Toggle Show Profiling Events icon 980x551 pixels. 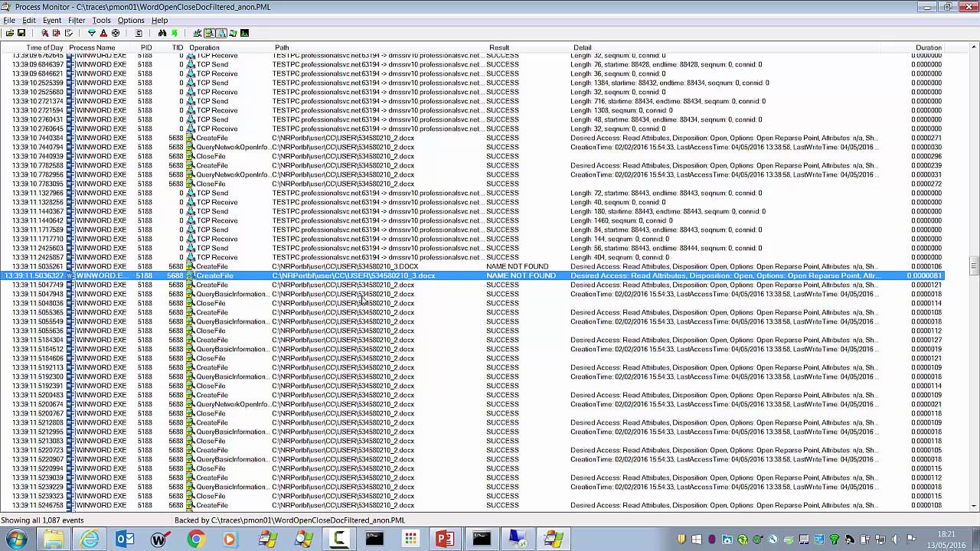244,33
